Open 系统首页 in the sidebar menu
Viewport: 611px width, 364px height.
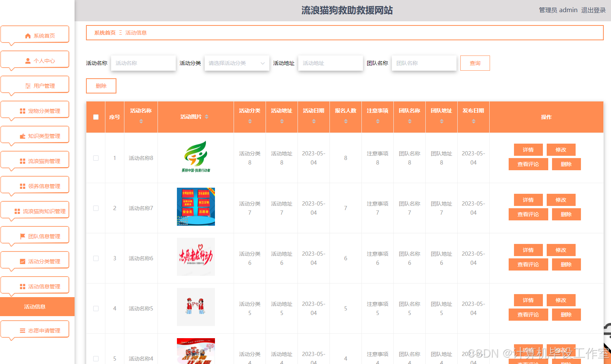[35, 35]
